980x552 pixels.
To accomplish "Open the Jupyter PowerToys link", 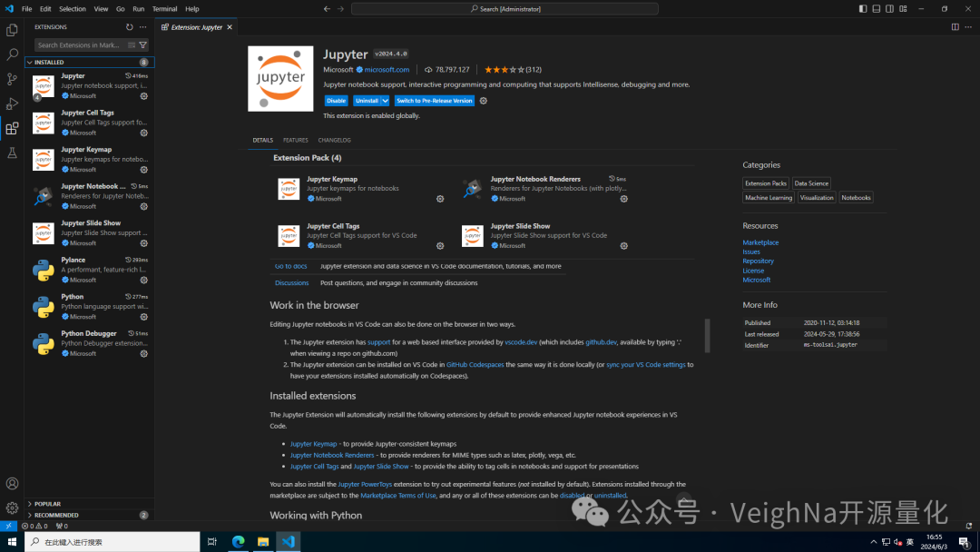I will tap(365, 484).
